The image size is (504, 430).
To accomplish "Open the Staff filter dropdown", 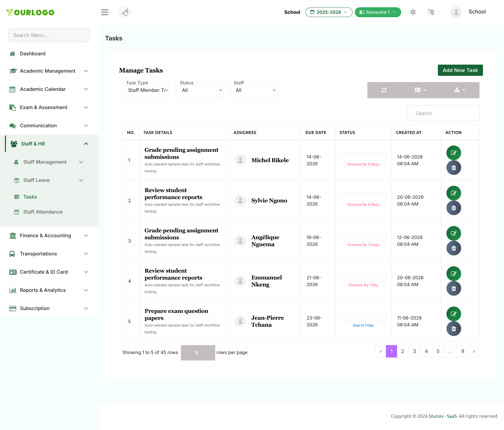I will (253, 90).
